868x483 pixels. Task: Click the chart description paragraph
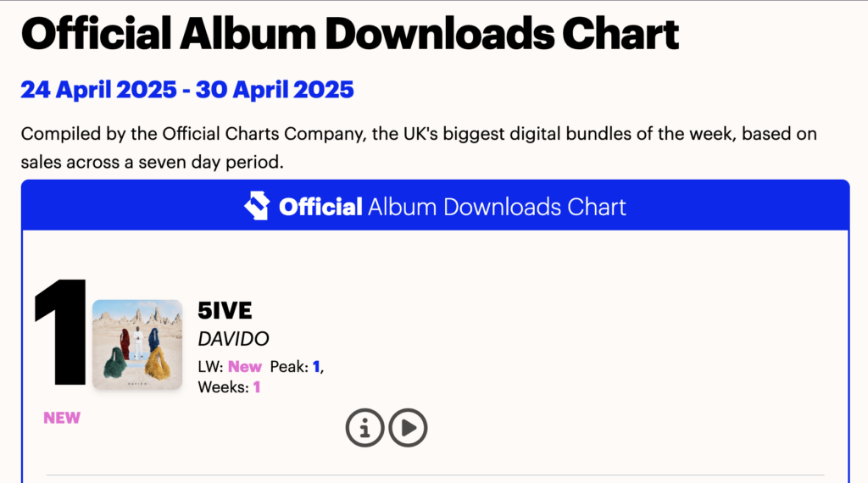(419, 147)
